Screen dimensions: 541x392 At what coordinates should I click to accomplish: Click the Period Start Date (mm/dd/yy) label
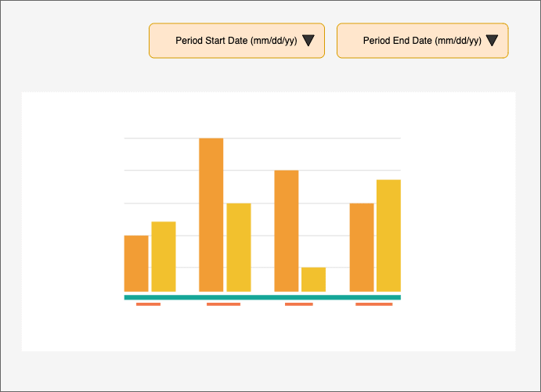point(236,41)
